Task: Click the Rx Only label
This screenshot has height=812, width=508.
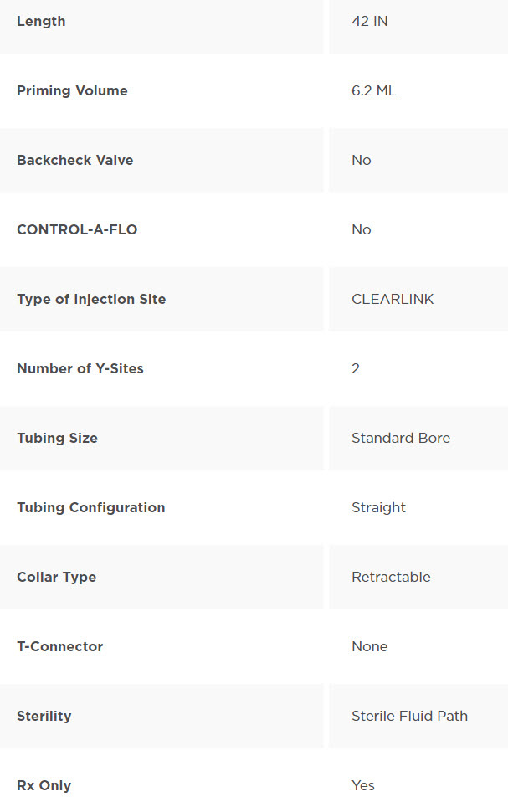Action: [44, 785]
